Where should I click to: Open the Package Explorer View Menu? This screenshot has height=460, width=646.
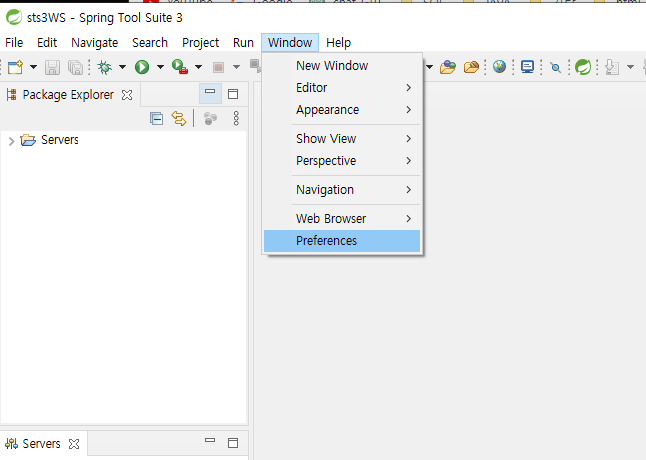point(236,118)
